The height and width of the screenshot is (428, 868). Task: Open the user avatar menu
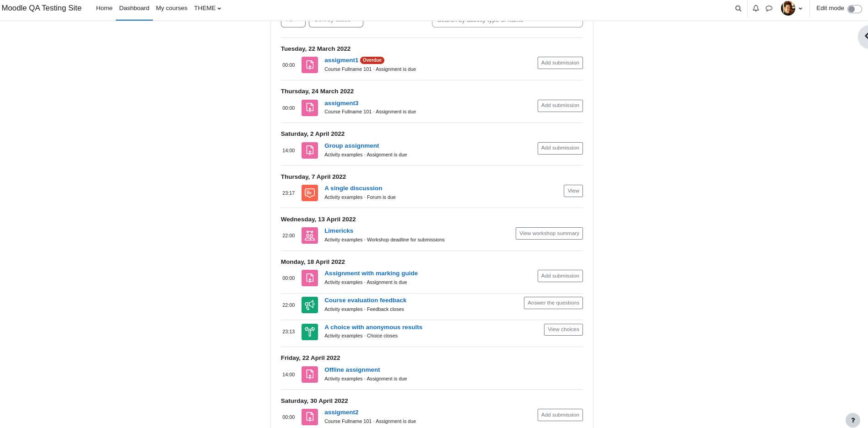tap(792, 8)
